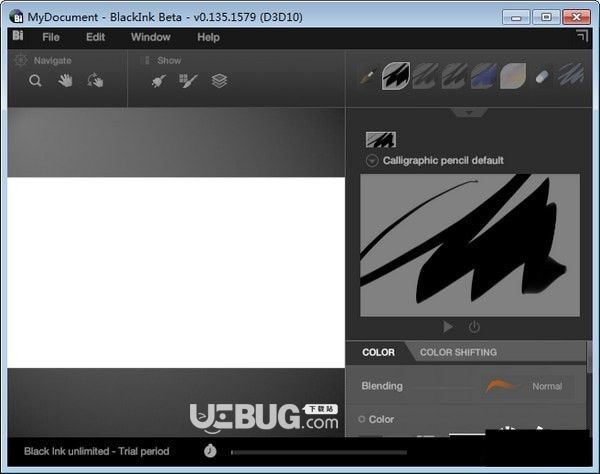The height and width of the screenshot is (474, 600).
Task: Click the trial period progress bar
Action: (319, 452)
